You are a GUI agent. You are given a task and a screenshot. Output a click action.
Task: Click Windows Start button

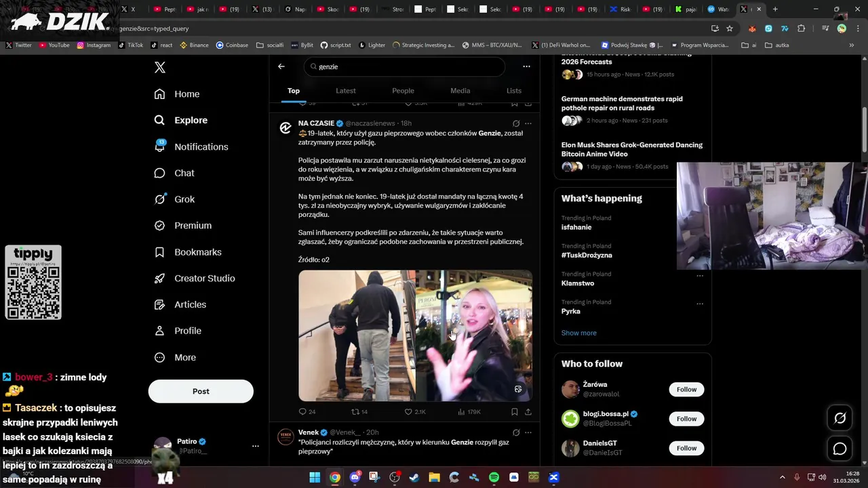pyautogui.click(x=315, y=477)
